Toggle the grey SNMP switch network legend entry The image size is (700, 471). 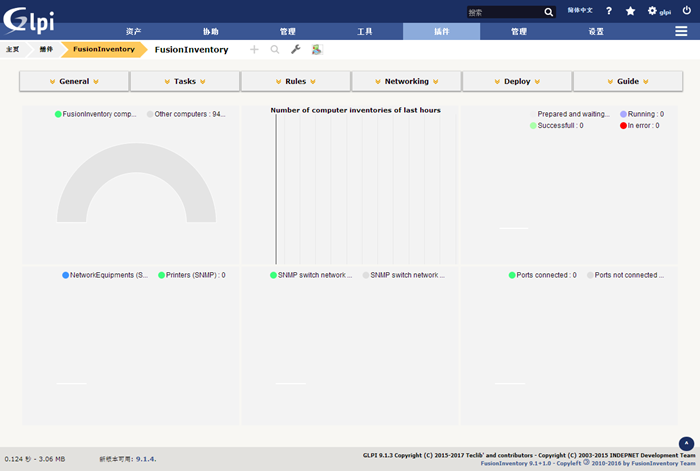[404, 275]
